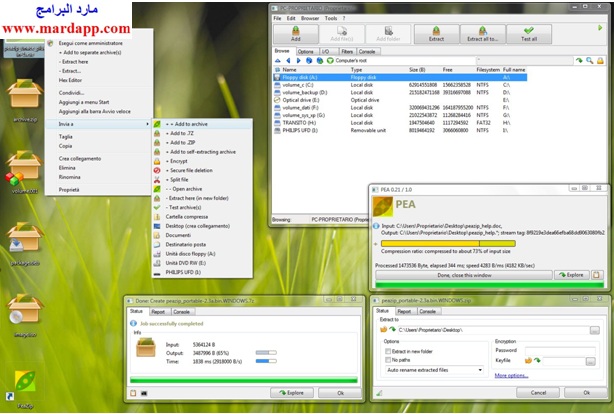Tick the No paths checkbox

388,360
